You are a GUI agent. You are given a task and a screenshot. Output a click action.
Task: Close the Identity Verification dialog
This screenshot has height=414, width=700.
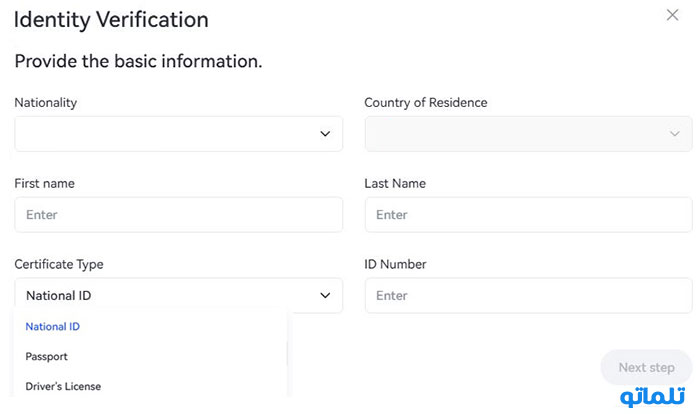tap(672, 15)
